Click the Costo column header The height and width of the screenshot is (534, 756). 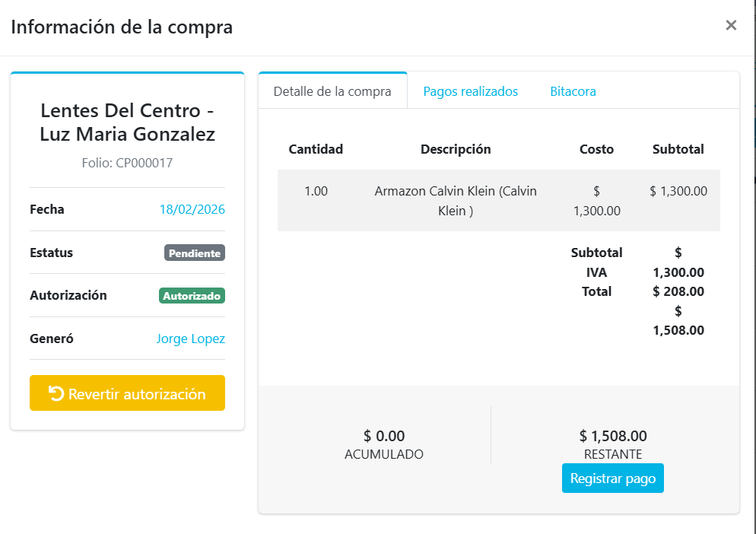[596, 149]
